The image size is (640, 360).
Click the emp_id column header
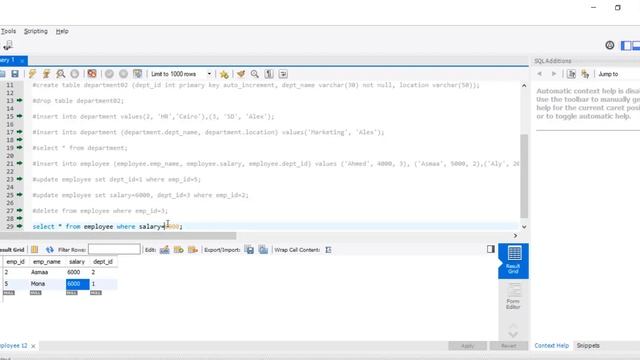point(16,262)
